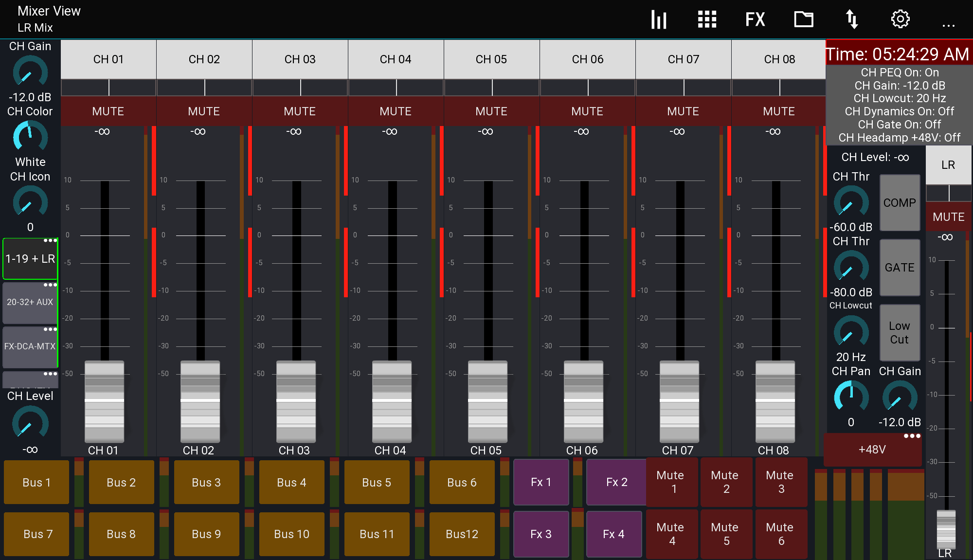Select the LR tab in the right panel

[948, 164]
